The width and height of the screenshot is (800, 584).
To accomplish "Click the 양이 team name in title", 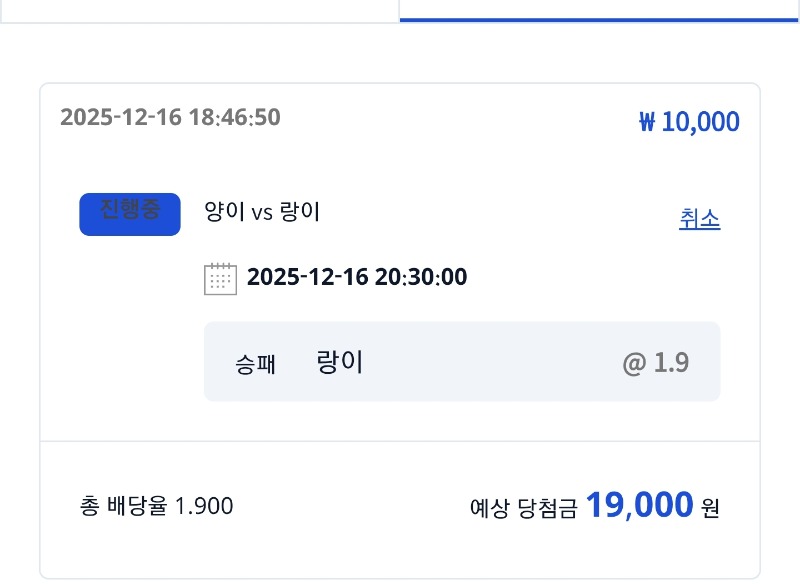I will click(221, 212).
